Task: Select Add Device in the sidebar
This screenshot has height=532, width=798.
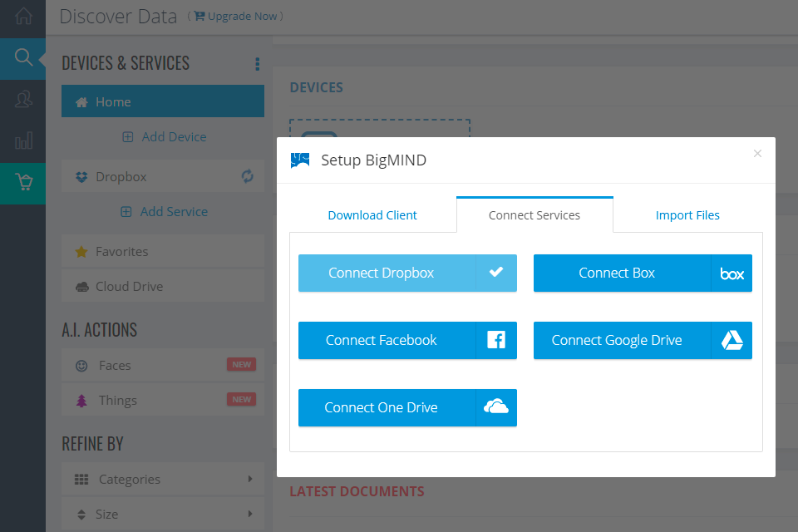Action: point(164,136)
